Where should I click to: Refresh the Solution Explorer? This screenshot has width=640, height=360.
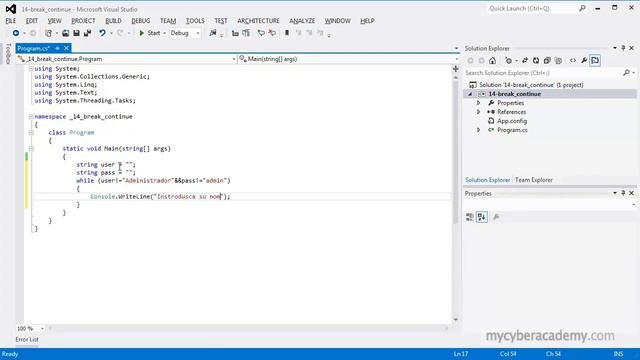(536, 61)
